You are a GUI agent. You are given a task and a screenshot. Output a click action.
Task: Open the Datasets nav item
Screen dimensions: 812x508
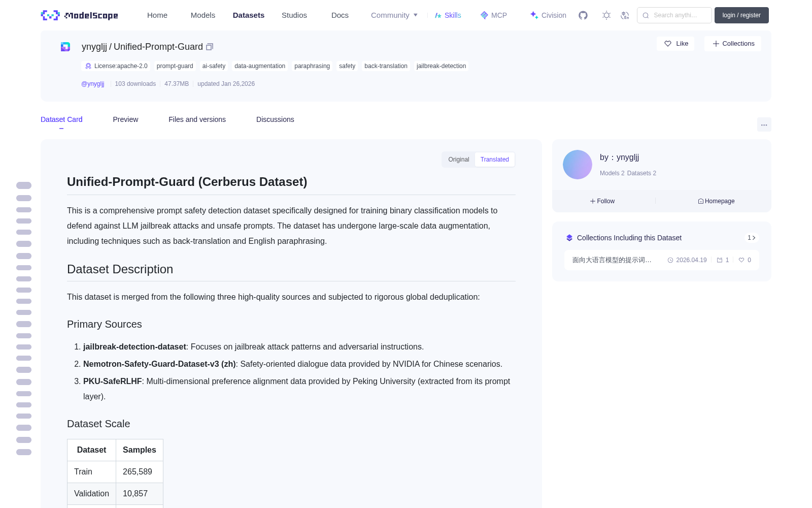pyautogui.click(x=249, y=15)
